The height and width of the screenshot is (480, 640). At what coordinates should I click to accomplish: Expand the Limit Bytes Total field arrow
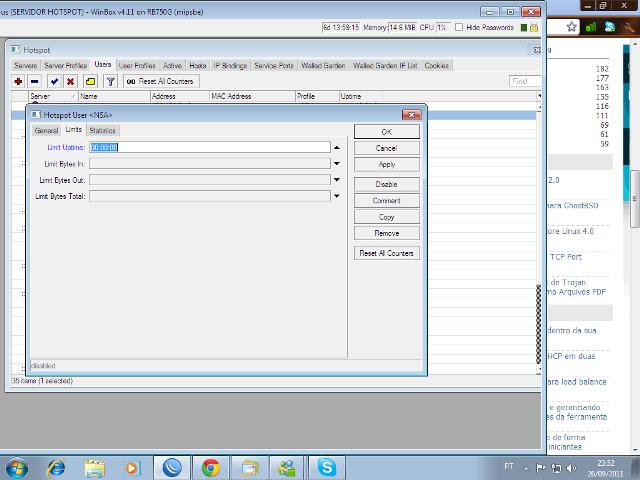pos(337,196)
